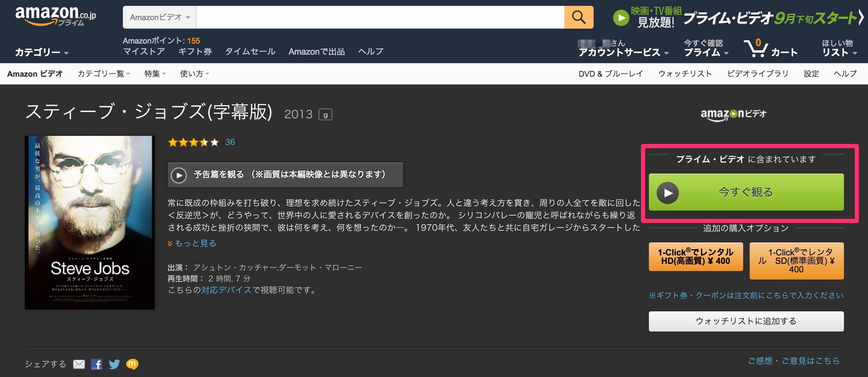Viewport: 868px width, 377px height.
Task: Open ビデオライブラリ
Action: click(x=758, y=74)
